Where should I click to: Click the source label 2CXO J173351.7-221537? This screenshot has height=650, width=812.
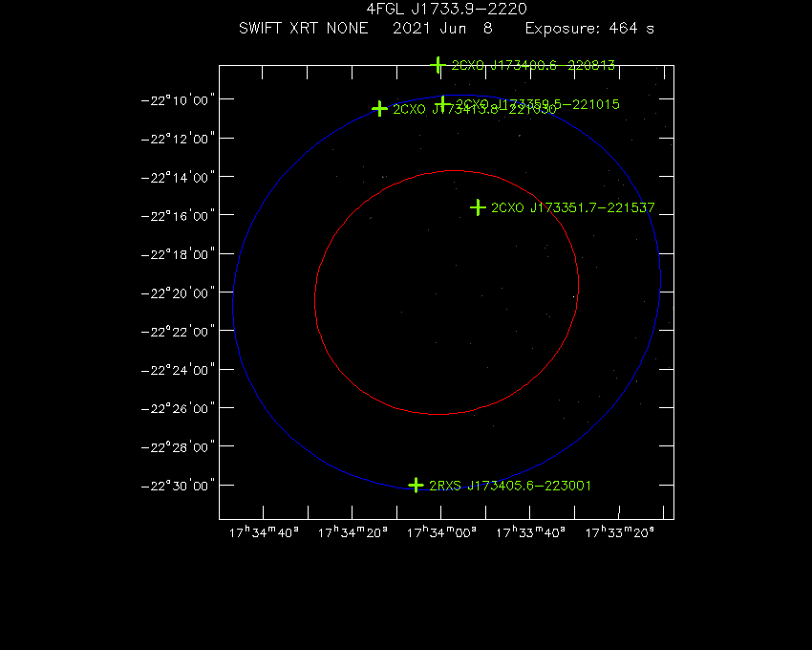pos(573,207)
